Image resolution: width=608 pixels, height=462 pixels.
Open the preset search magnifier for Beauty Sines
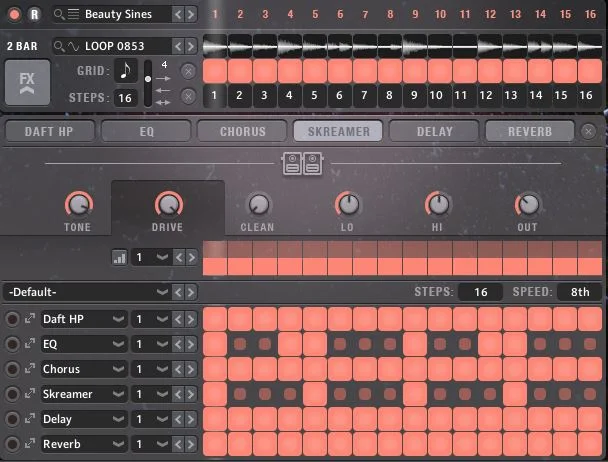coord(59,14)
